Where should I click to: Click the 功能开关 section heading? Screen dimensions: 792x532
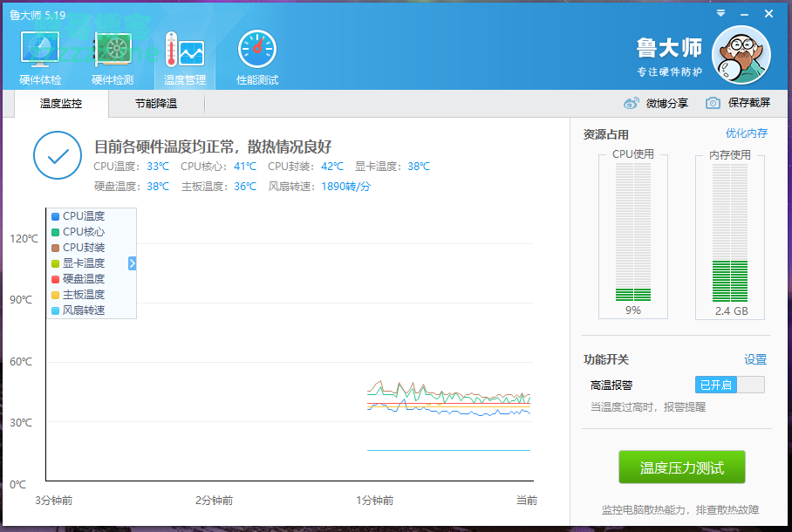606,359
